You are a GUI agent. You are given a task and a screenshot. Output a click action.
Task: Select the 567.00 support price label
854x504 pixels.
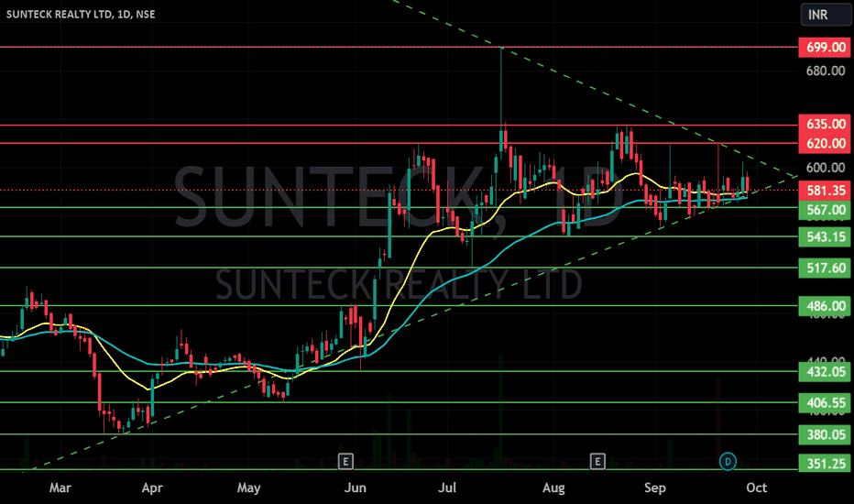coord(825,210)
